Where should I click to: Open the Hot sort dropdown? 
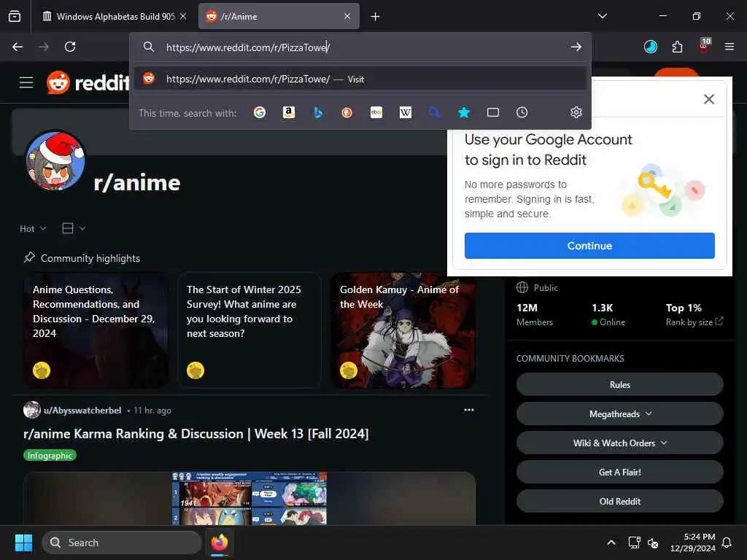pyautogui.click(x=33, y=228)
